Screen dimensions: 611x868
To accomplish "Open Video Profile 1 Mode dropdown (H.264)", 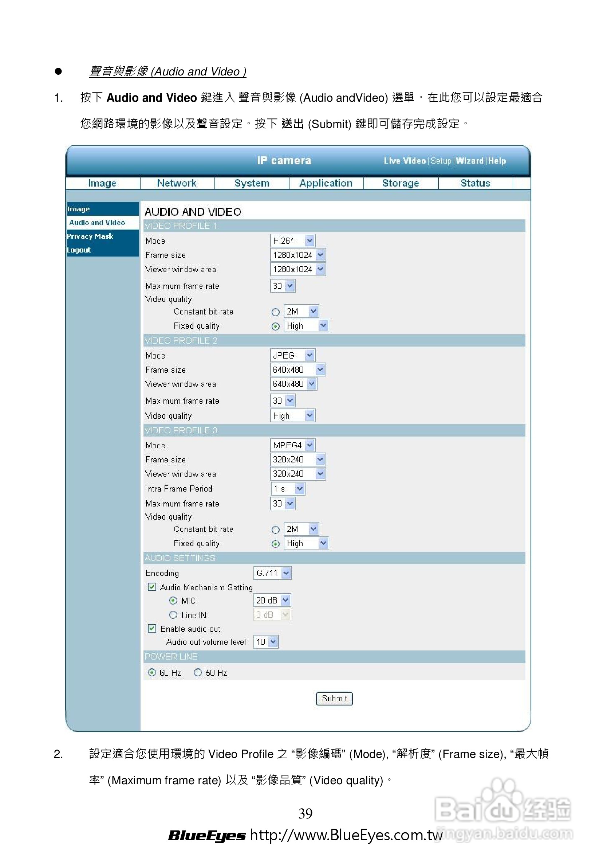I will pos(292,241).
